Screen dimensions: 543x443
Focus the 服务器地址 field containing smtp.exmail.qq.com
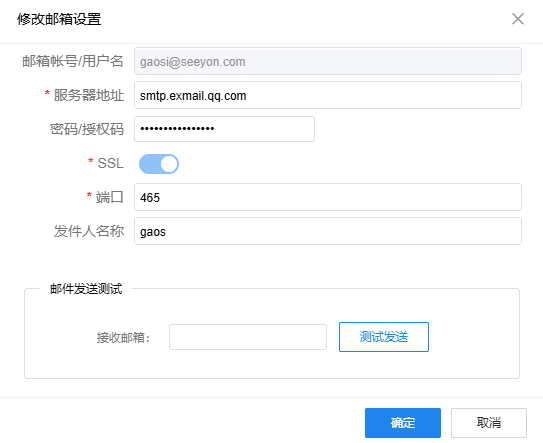(328, 95)
